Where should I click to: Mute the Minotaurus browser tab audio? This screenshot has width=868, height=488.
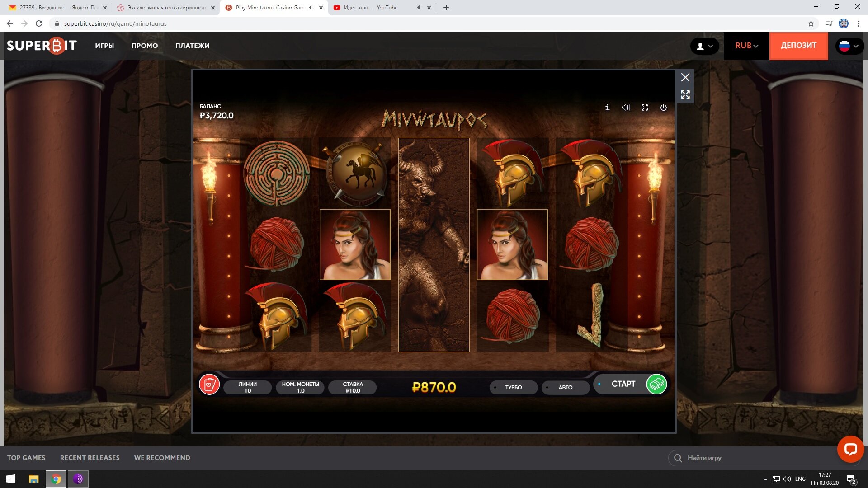click(311, 8)
